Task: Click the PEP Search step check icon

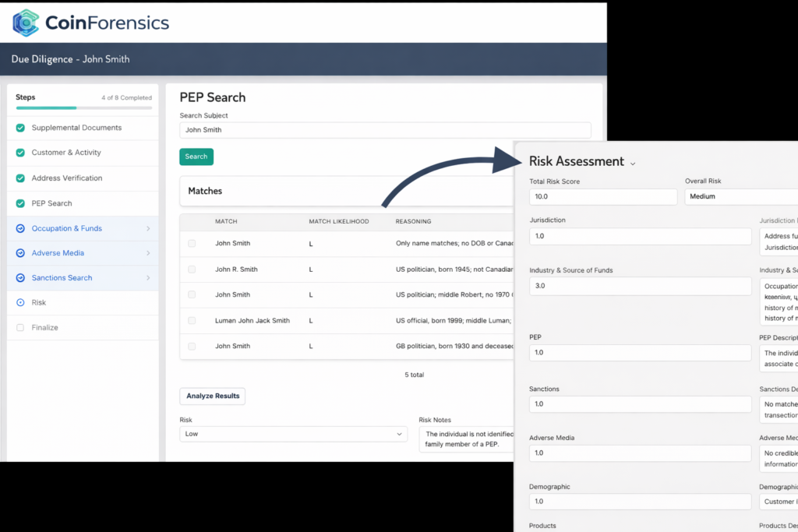Action: [20, 203]
